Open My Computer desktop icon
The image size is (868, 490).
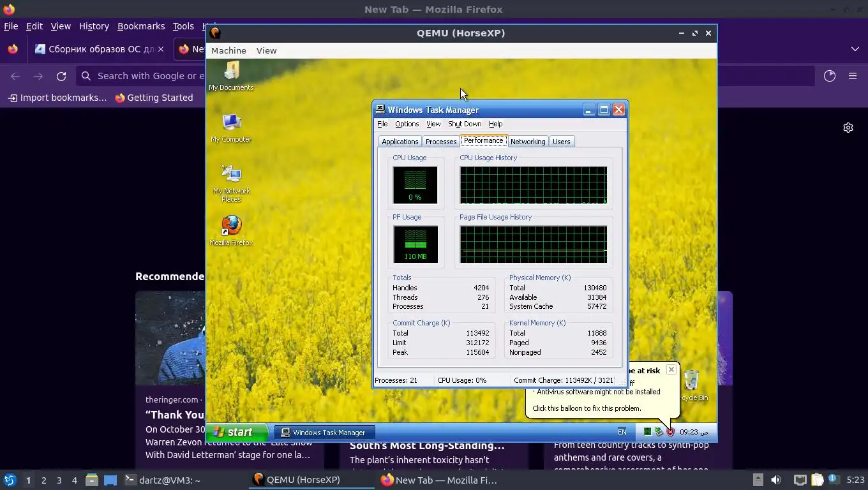pyautogui.click(x=231, y=128)
